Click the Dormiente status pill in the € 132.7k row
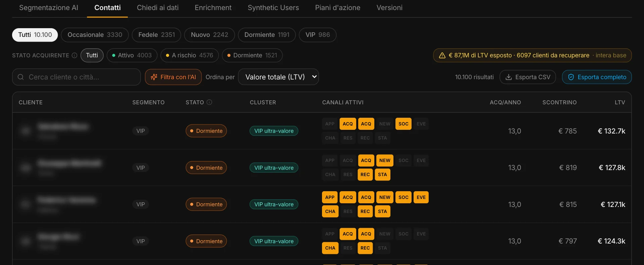Screen dimensions: 644x265 pos(206,131)
